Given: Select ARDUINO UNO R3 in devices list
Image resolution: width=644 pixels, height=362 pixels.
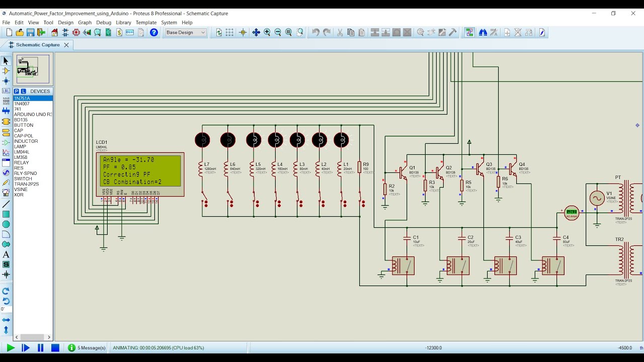Looking at the screenshot, I should (33, 115).
